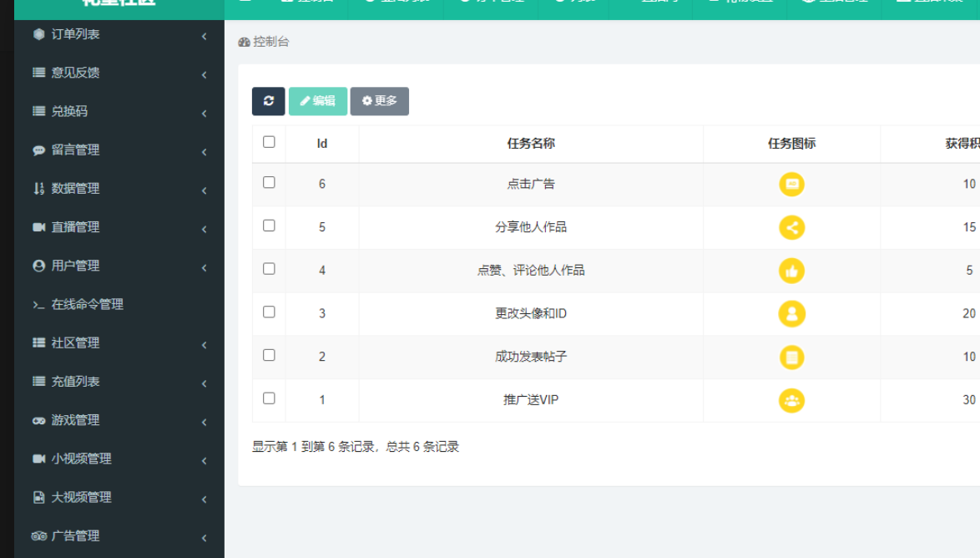Click the group icon for 推广送VIP
This screenshot has width=980, height=558.
(x=791, y=401)
